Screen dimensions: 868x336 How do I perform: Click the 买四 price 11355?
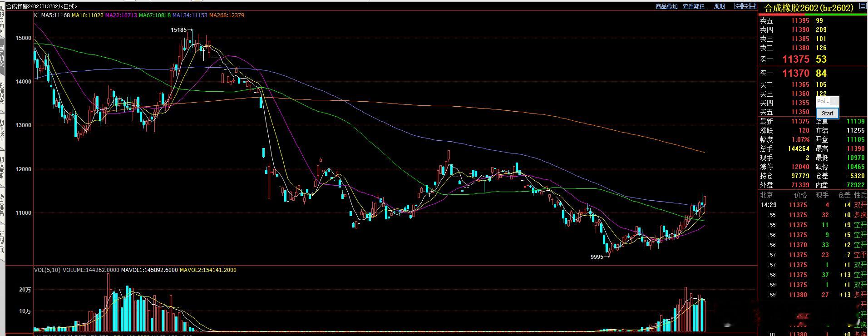pyautogui.click(x=800, y=103)
